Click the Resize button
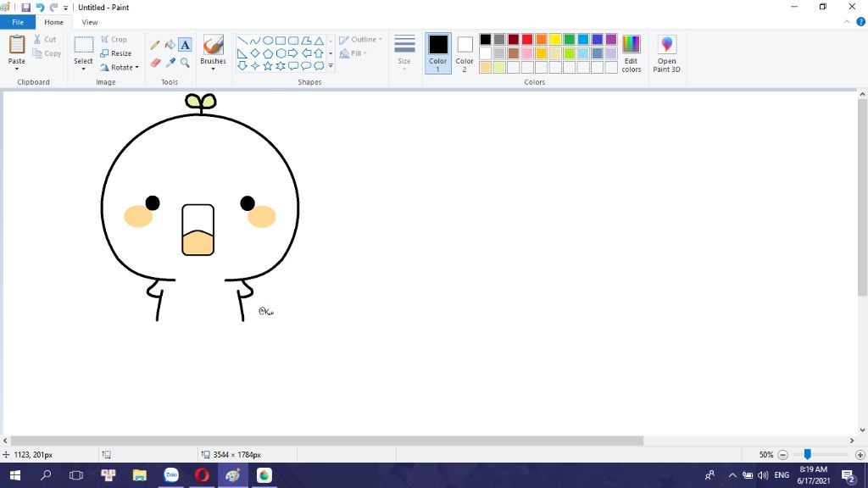Viewport: 868px width, 488px height. 115,53
